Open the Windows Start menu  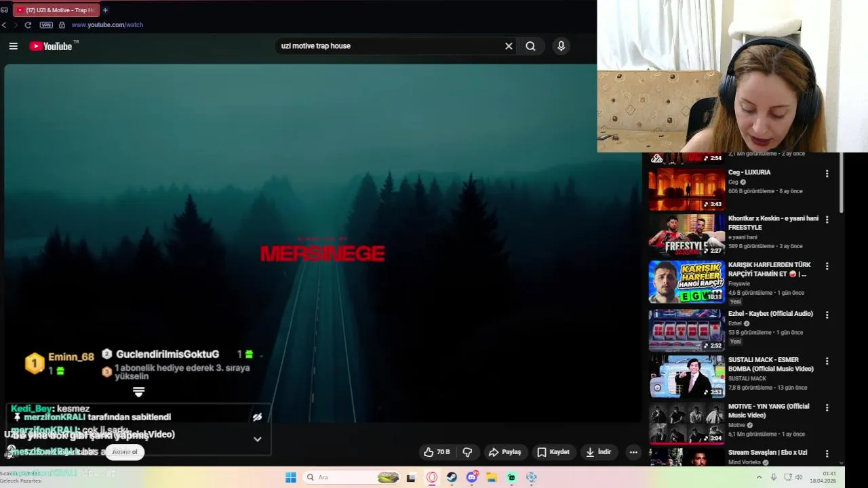click(x=290, y=477)
